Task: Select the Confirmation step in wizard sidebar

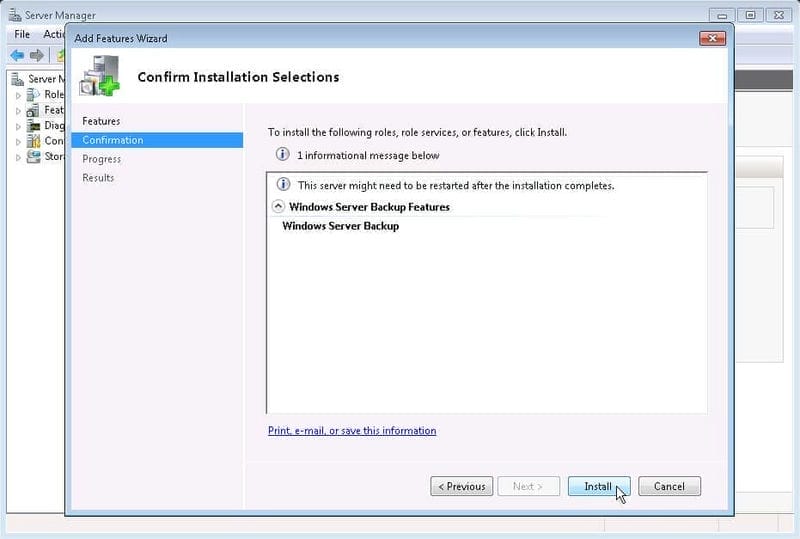Action: coord(157,140)
